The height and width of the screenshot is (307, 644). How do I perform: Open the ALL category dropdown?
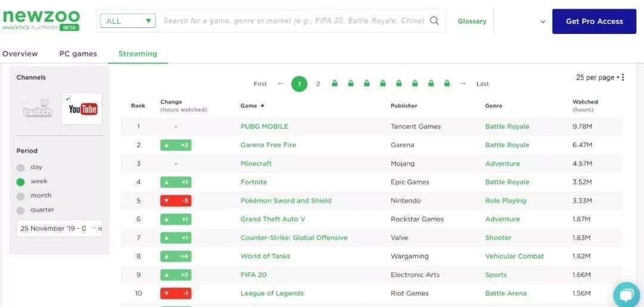pyautogui.click(x=128, y=20)
